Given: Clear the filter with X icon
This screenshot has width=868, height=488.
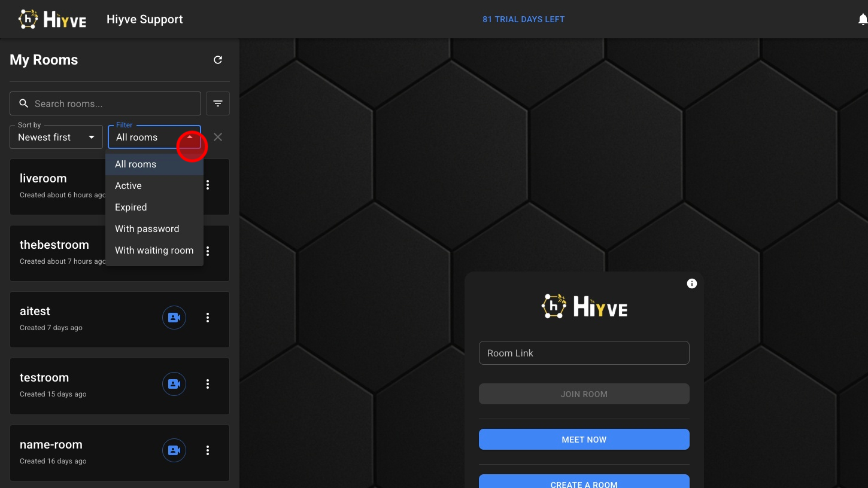Looking at the screenshot, I should click(x=218, y=137).
